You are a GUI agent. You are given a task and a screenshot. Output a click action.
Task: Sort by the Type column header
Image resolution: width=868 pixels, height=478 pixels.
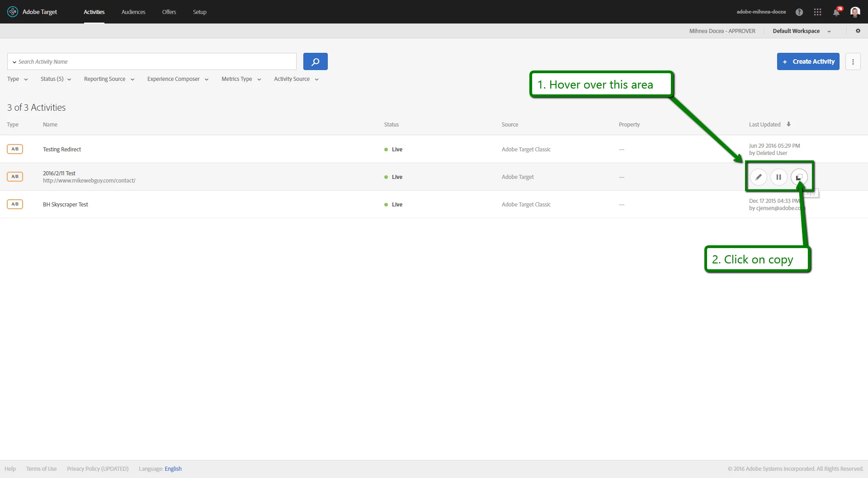point(13,125)
